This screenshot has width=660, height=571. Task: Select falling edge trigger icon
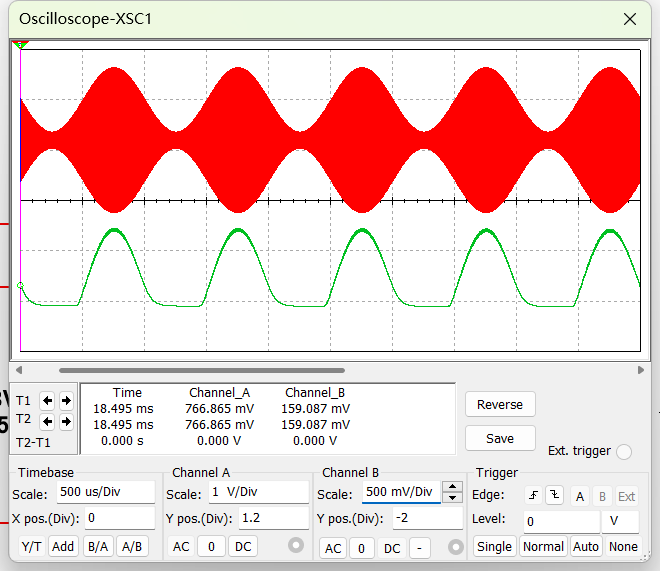click(554, 496)
